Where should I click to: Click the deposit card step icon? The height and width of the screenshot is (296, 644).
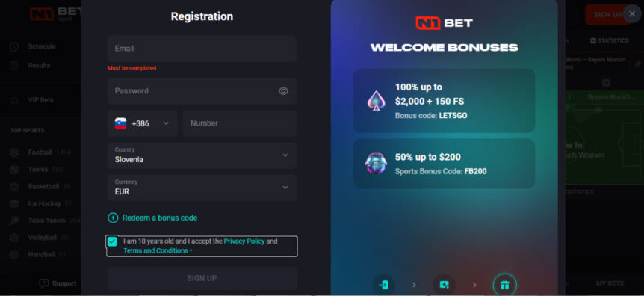tap(444, 285)
